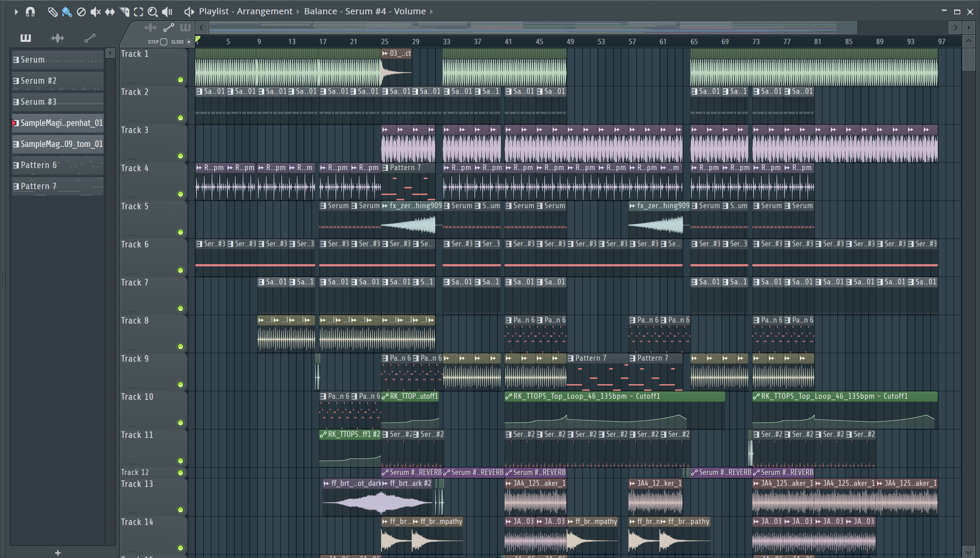Filter playlist by automation clips icon

[x=169, y=28]
